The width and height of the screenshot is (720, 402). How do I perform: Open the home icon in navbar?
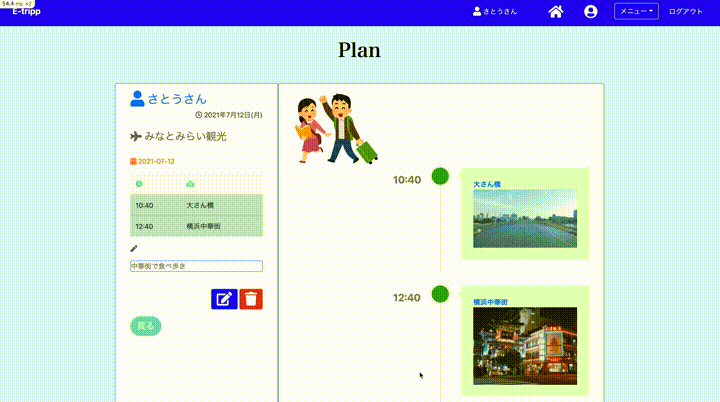point(556,11)
